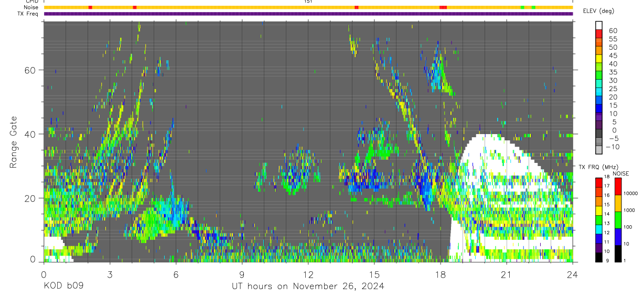Click the 'KOD b09' radar beam label
Screen dimensions: 644x297
point(63,286)
